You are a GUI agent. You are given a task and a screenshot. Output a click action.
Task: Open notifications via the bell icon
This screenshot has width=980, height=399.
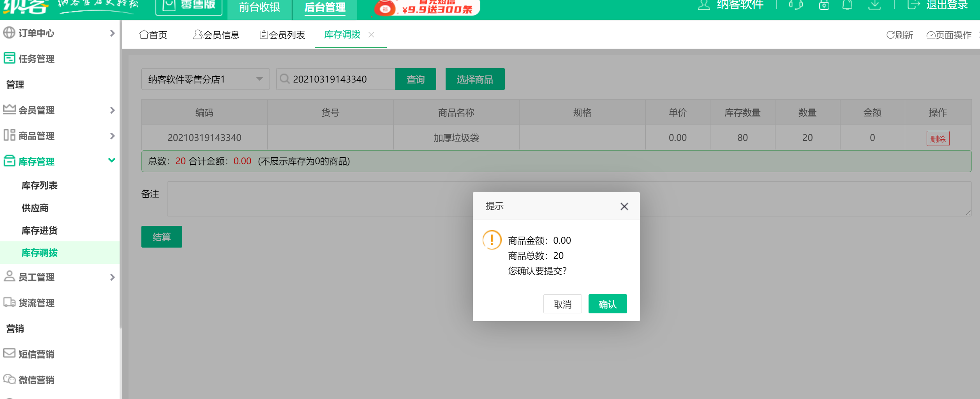tap(848, 5)
